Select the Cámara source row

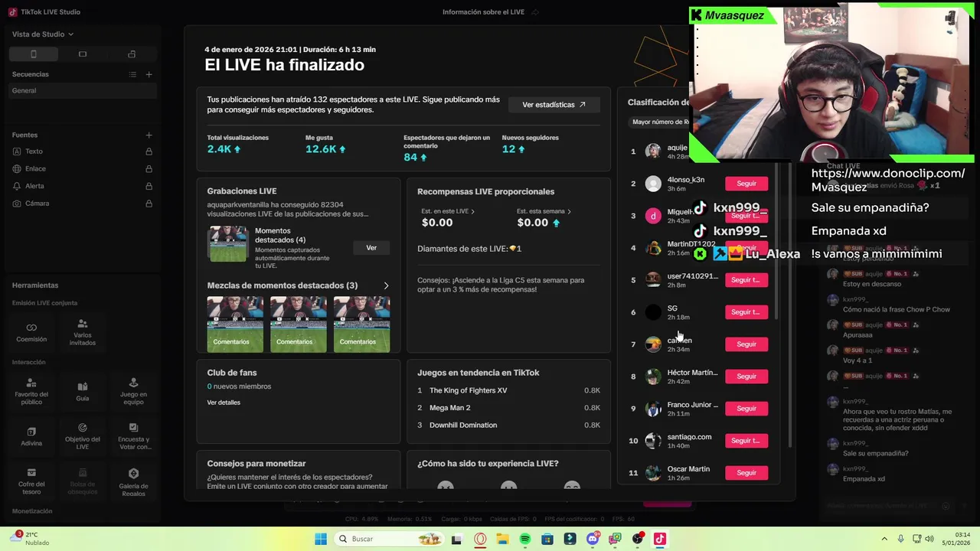tap(83, 204)
